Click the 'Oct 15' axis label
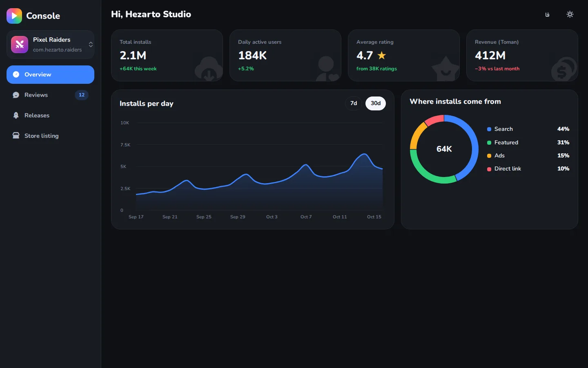Screen dimensions: 588x368 (x=374, y=217)
